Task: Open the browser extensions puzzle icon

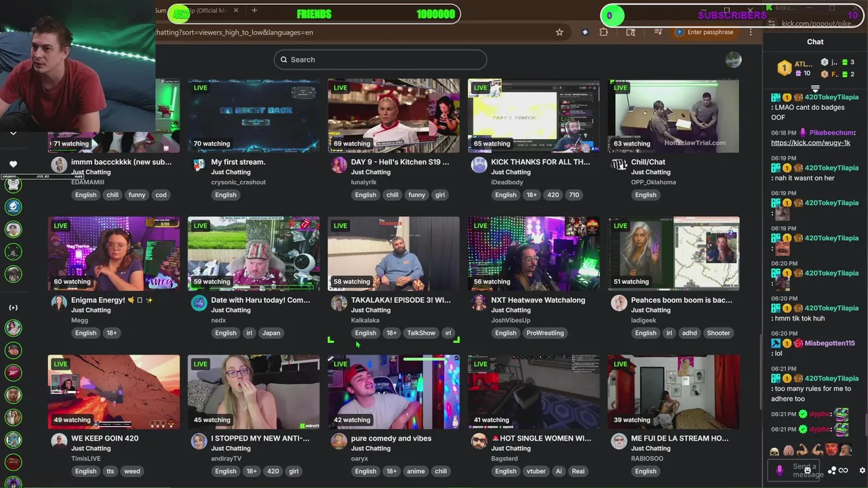Action: (604, 32)
